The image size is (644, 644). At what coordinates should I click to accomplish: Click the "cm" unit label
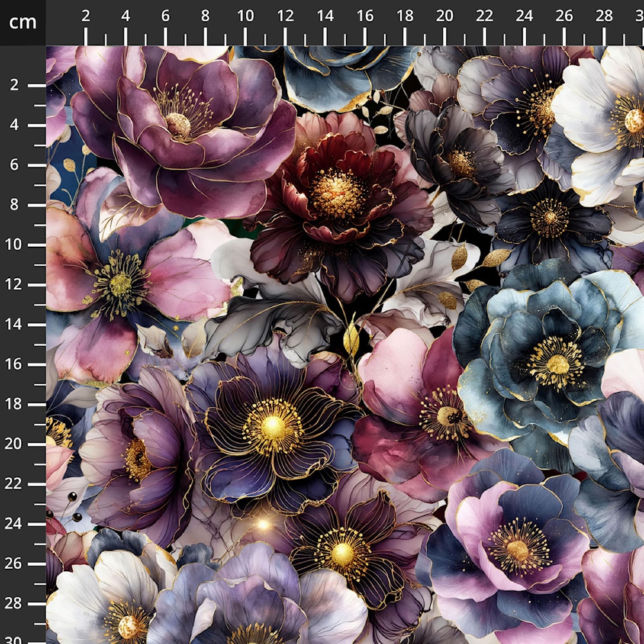23,22
